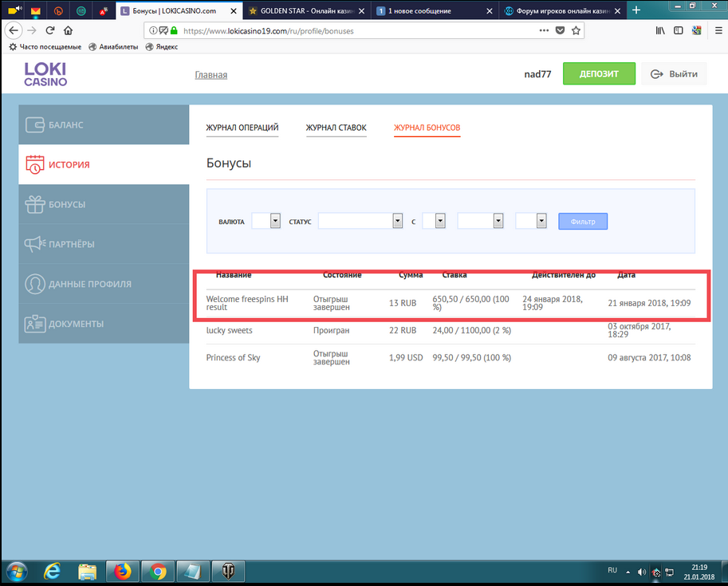
Task: Click the nad77 username
Action: coord(537,74)
